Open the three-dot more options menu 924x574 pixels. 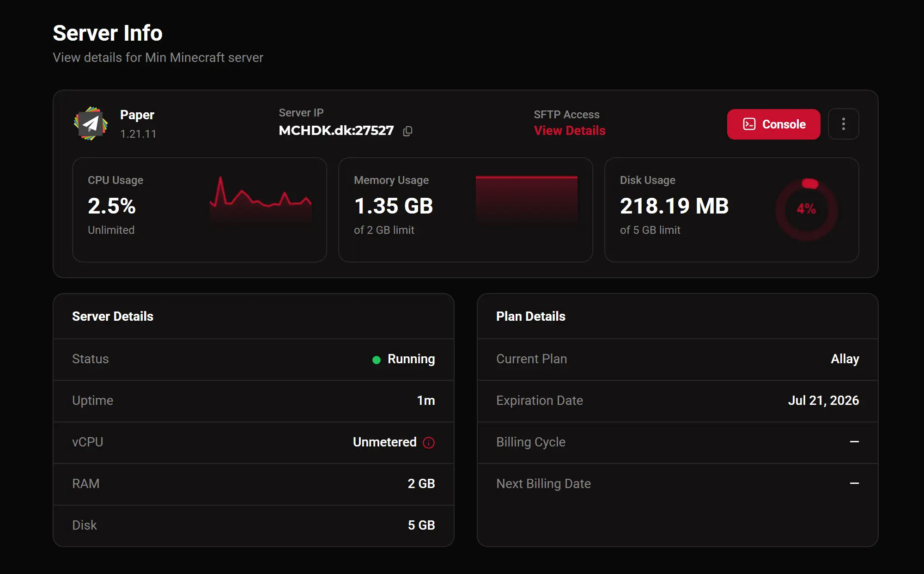pyautogui.click(x=843, y=124)
